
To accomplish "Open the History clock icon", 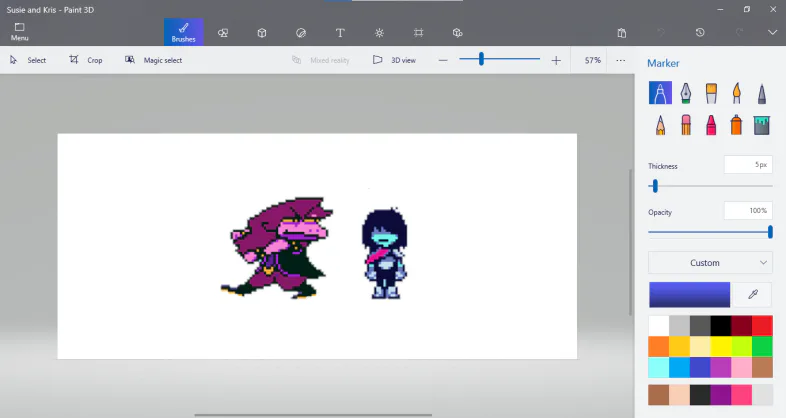I will [x=700, y=33].
